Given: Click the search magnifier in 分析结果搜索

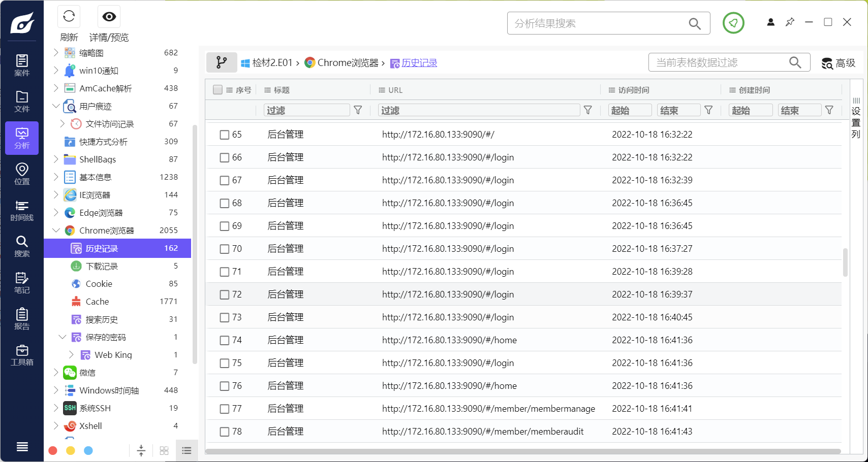Looking at the screenshot, I should point(695,23).
